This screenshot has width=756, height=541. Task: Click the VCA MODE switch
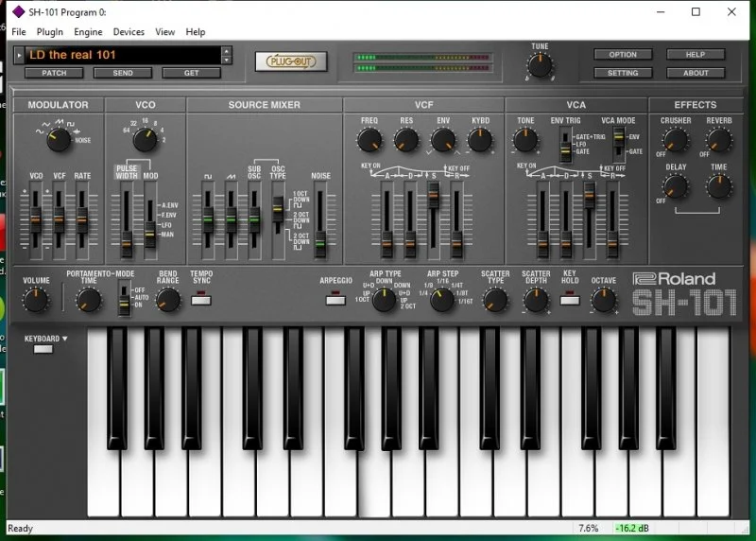click(619, 144)
